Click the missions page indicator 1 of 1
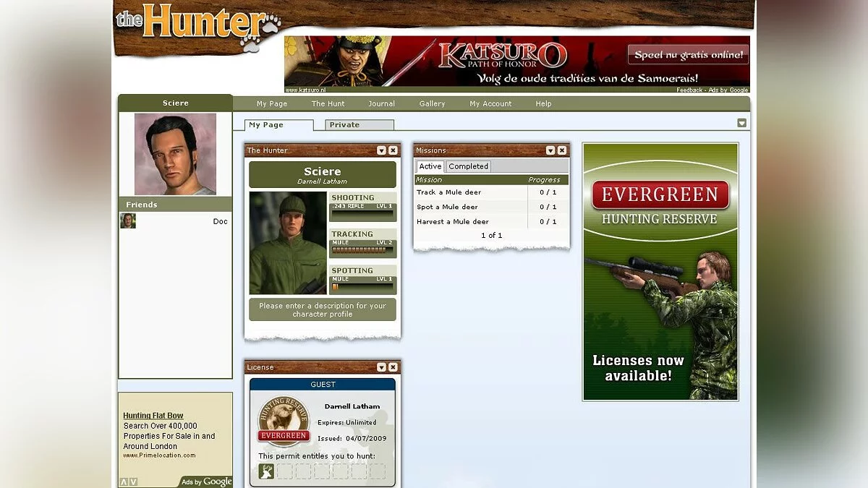 tap(491, 236)
